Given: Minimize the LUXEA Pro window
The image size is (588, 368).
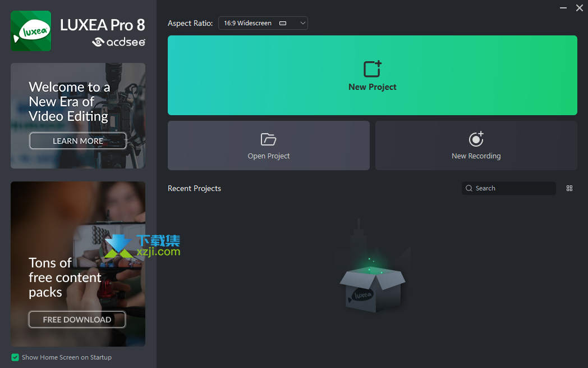Looking at the screenshot, I should 563,8.
